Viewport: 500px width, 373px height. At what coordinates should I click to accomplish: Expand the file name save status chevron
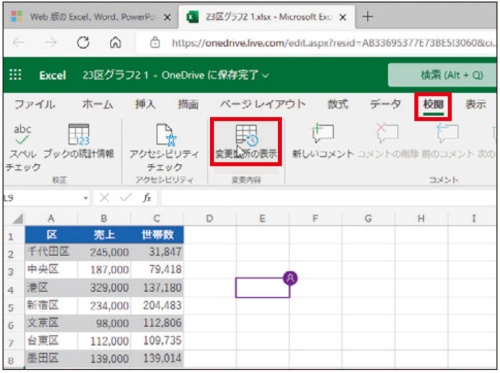click(x=265, y=76)
